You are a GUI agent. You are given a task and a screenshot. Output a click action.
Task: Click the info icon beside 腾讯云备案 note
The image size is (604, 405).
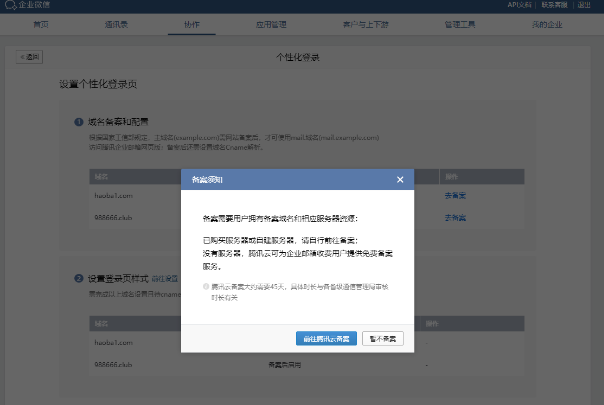(207, 286)
